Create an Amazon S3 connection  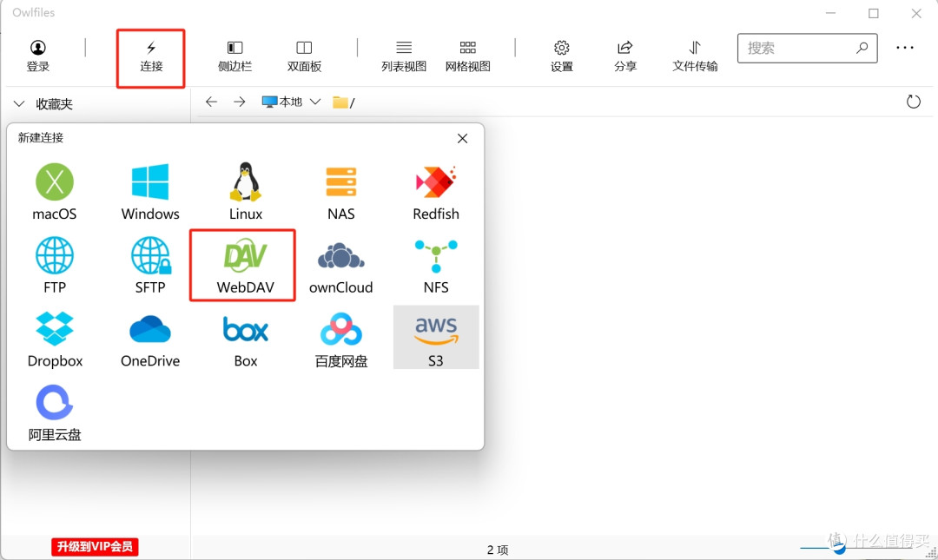(x=435, y=337)
